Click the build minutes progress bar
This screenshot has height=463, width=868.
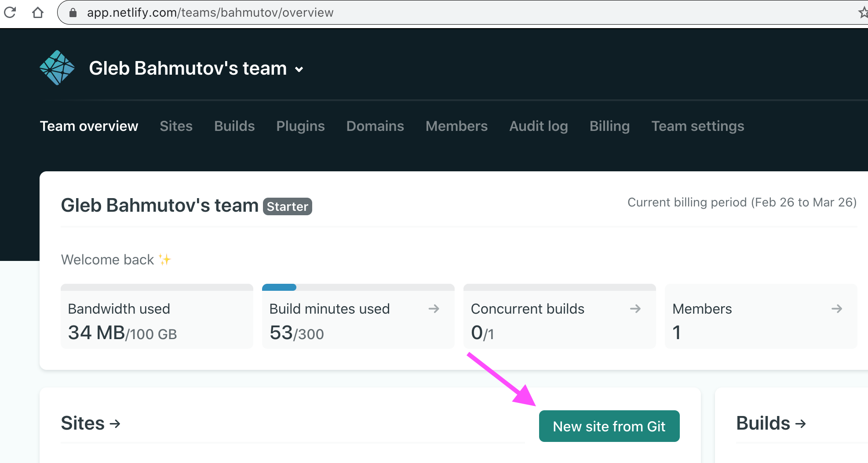tap(358, 287)
